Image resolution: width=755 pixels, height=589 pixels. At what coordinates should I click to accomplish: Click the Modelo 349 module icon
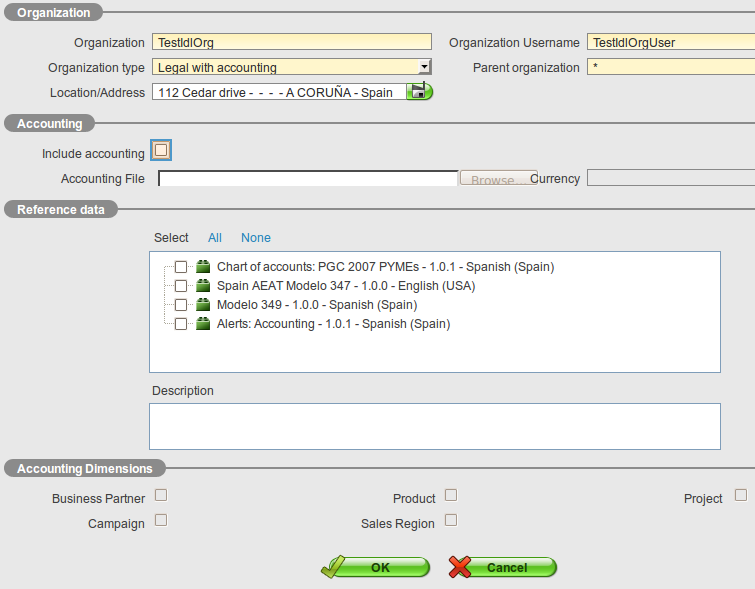click(204, 305)
